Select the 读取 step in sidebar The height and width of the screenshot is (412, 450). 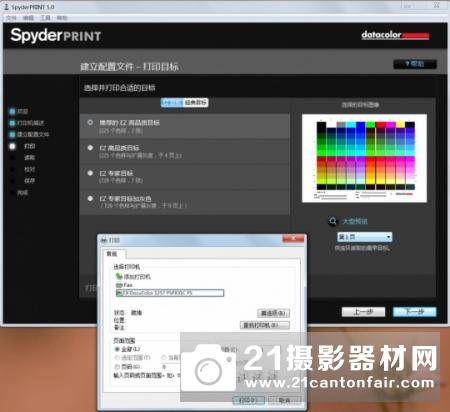pos(29,158)
